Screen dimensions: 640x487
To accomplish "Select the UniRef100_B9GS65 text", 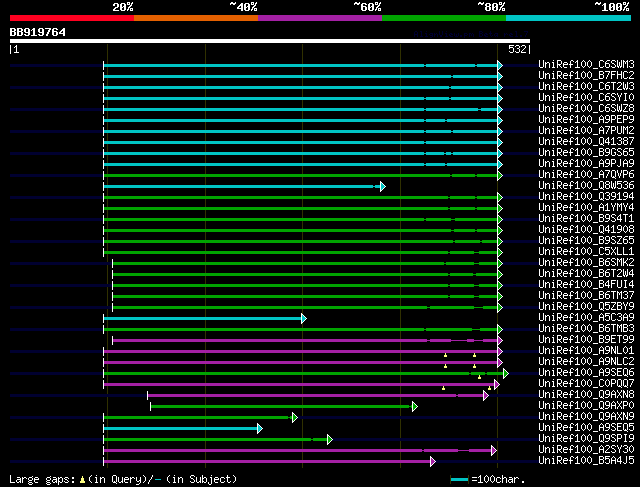I will tap(586, 152).
